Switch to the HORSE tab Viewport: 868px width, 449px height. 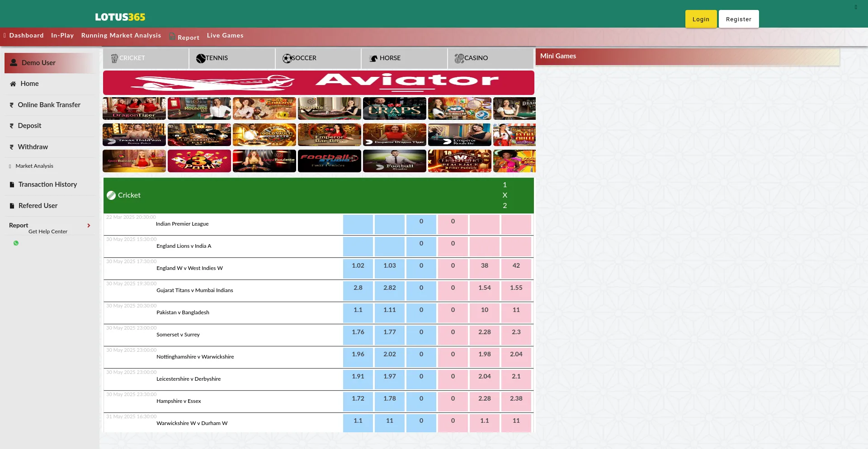tap(405, 58)
